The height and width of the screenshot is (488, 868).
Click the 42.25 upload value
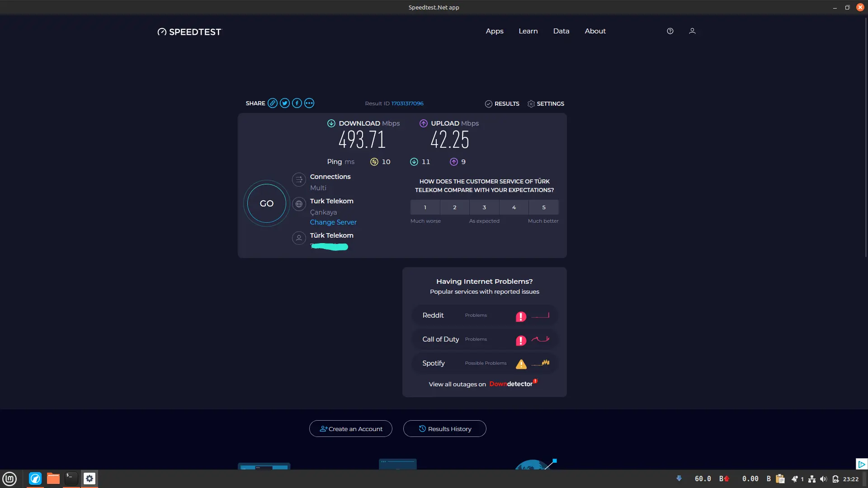coord(450,140)
